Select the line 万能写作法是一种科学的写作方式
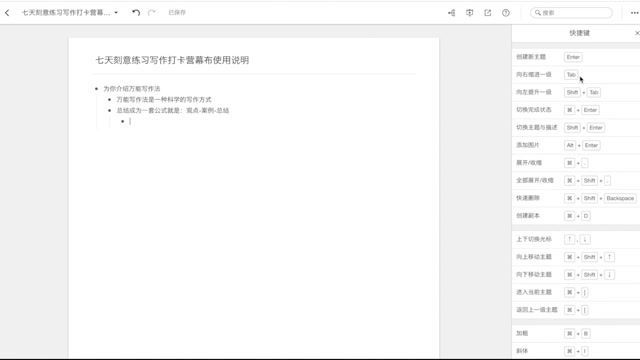640x360 pixels. (164, 100)
